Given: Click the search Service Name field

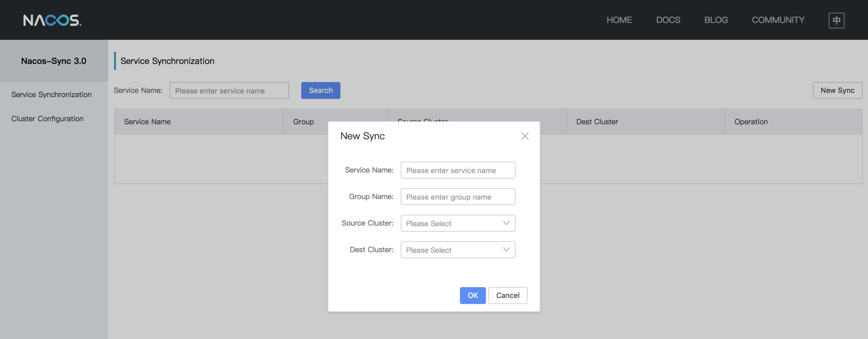Looking at the screenshot, I should click(229, 91).
